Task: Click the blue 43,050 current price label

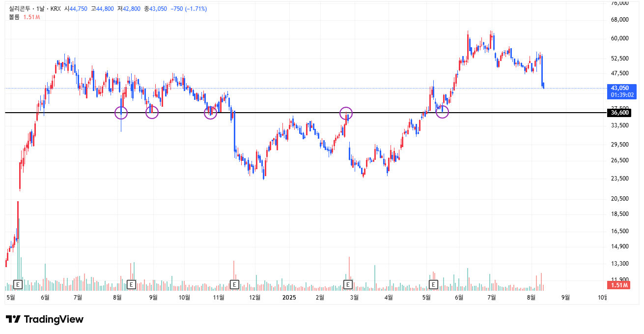Action: click(x=622, y=88)
